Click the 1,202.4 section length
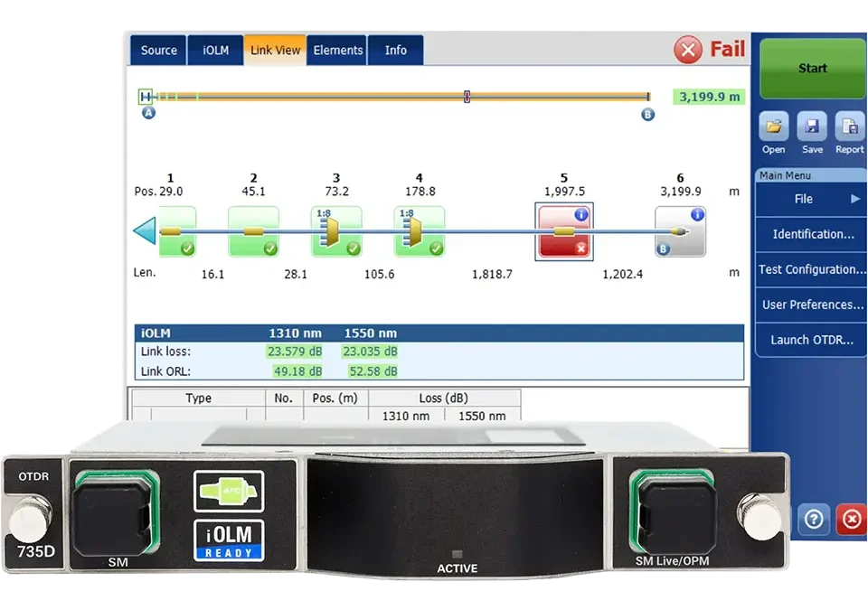Screen dimensions: 868x610 click(623, 274)
